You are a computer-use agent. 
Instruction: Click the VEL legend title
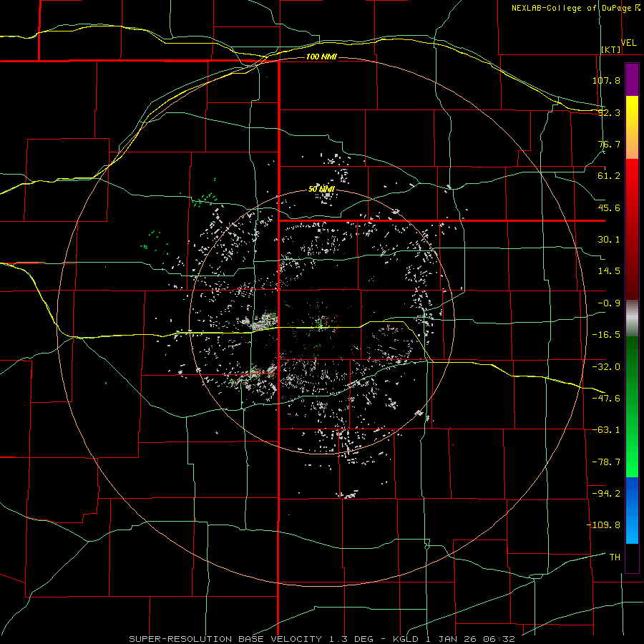[628, 43]
